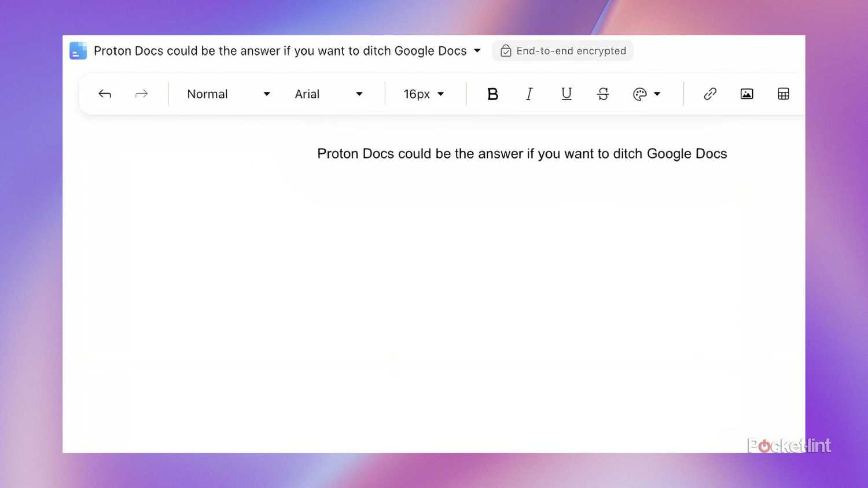
Task: Select the Insert link icon
Action: click(709, 94)
